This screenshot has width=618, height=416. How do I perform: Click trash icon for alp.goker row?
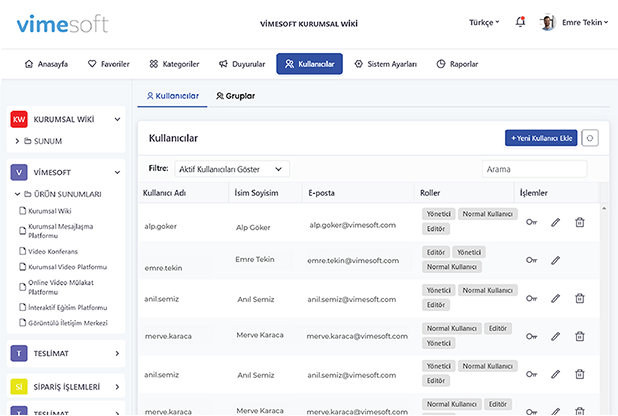(x=579, y=222)
